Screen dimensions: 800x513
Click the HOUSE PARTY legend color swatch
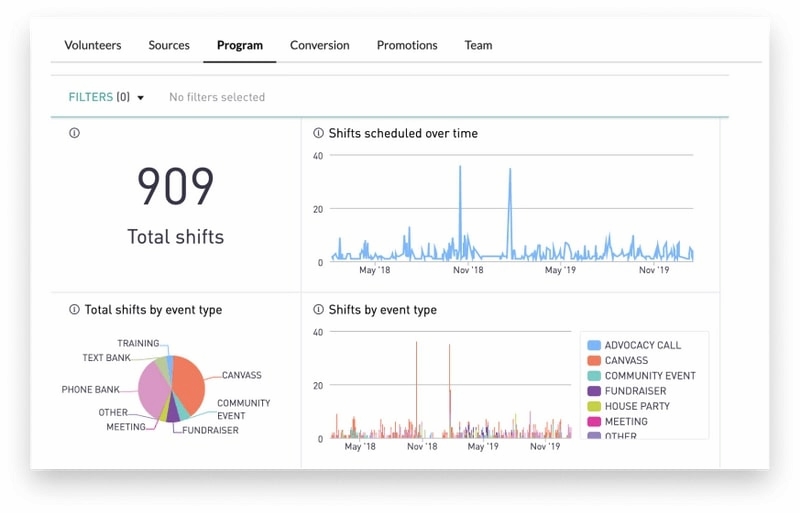[594, 406]
